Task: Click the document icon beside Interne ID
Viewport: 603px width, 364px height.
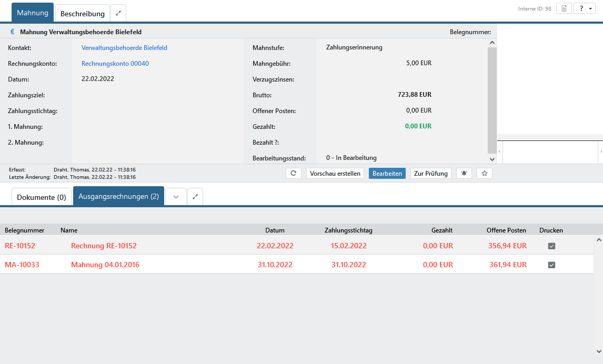Action: click(x=564, y=9)
